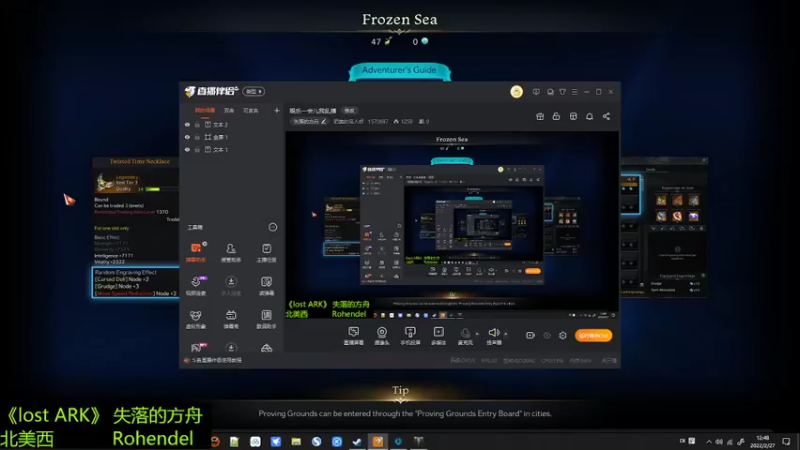Image resolution: width=800 pixels, height=450 pixels.
Task: Open file explorer from the taskbar
Action: tap(296, 441)
